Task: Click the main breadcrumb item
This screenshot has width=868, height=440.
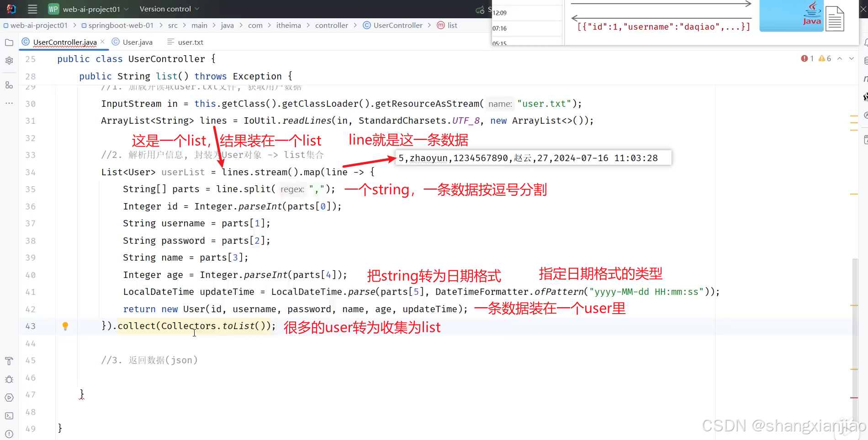Action: (x=199, y=26)
